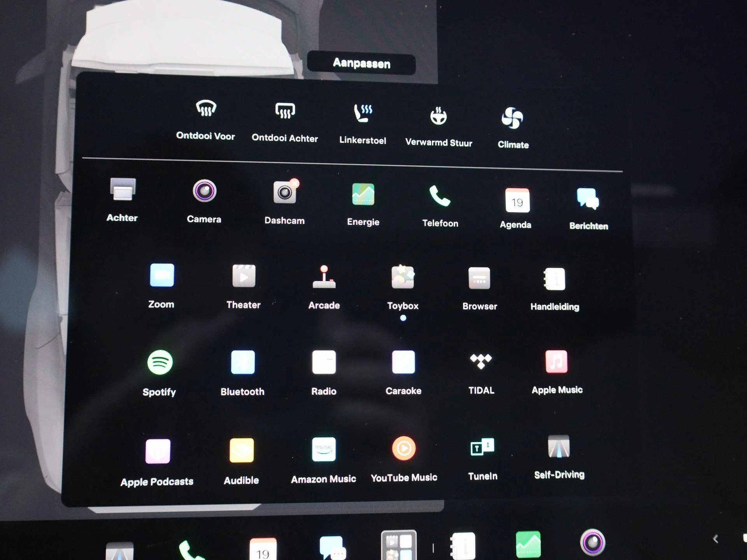Viewport: 747px width, 560px height.
Task: Tap the manual icon in the bottom dock
Action: pos(463,546)
